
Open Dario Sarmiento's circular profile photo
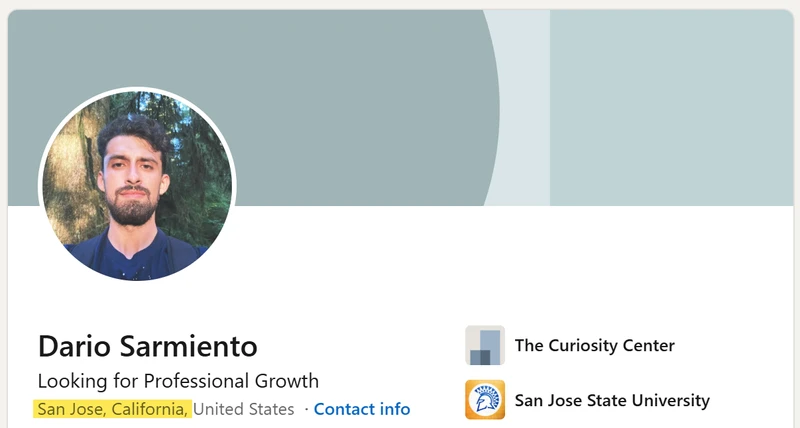point(137,185)
